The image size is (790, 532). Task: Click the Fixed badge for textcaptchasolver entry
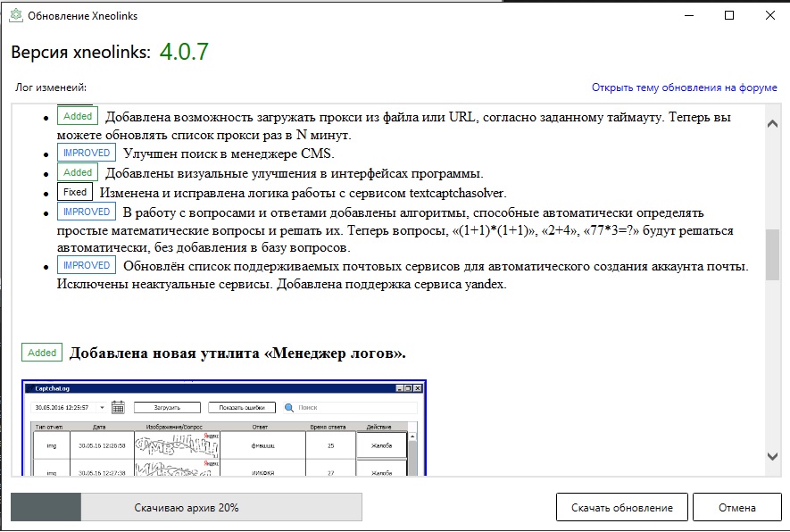click(75, 192)
